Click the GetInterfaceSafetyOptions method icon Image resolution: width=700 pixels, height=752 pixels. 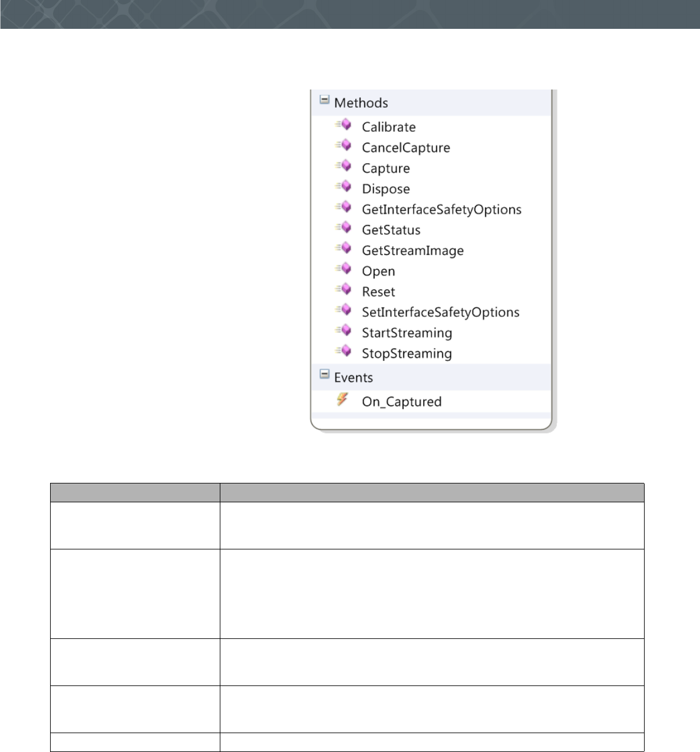(x=344, y=207)
